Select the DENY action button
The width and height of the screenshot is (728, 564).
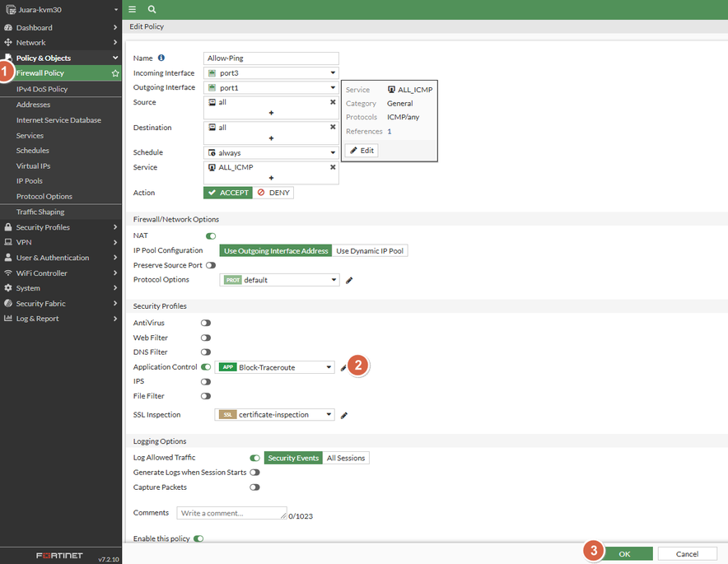[x=273, y=193]
